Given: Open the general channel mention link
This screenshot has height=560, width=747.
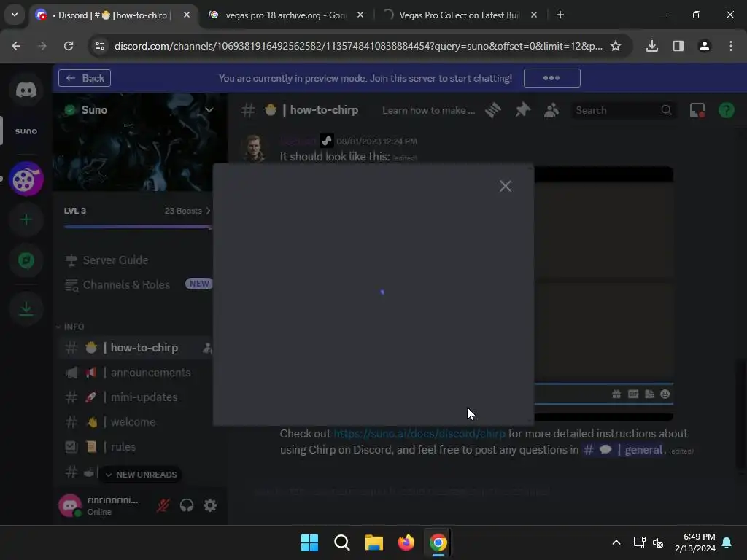Looking at the screenshot, I should tap(623, 450).
